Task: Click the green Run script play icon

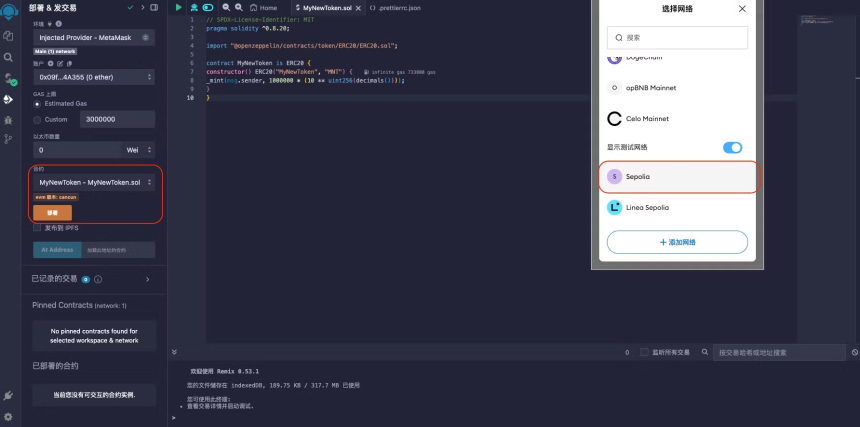Action: pyautogui.click(x=179, y=8)
